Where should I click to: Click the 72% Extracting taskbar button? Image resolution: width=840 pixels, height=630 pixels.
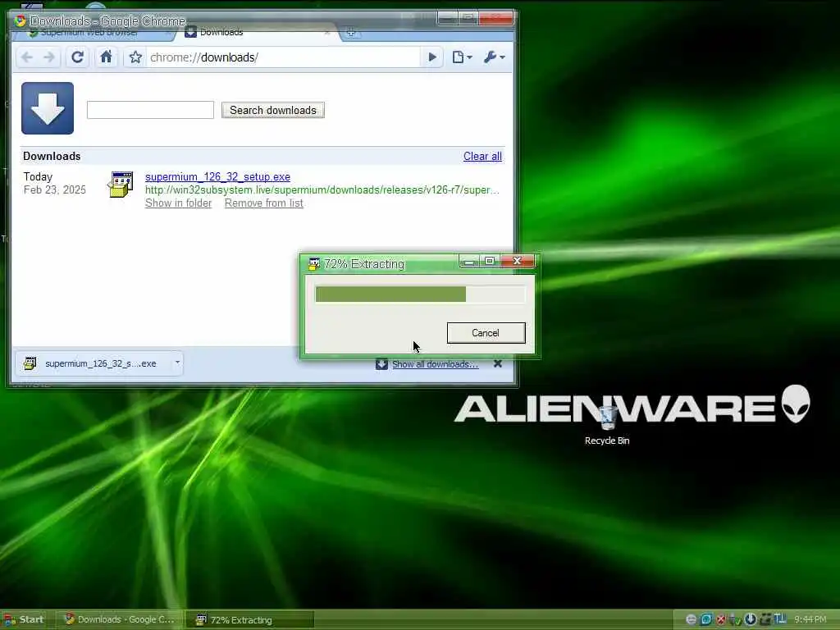(x=249, y=620)
